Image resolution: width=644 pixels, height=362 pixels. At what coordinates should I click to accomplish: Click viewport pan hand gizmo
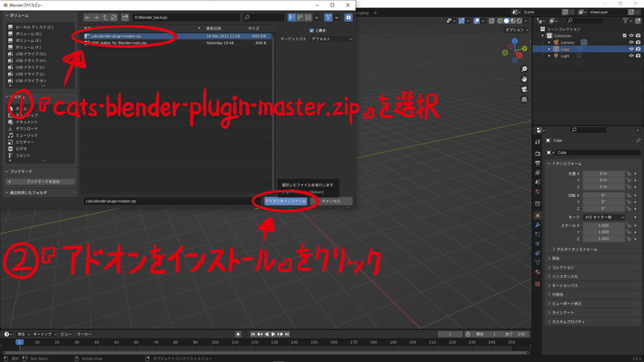[524, 79]
